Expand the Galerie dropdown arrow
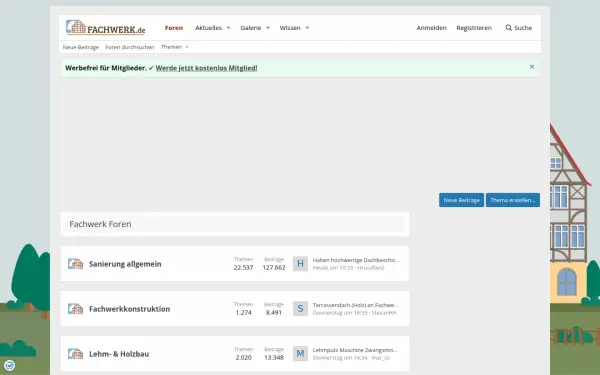 pyautogui.click(x=268, y=28)
